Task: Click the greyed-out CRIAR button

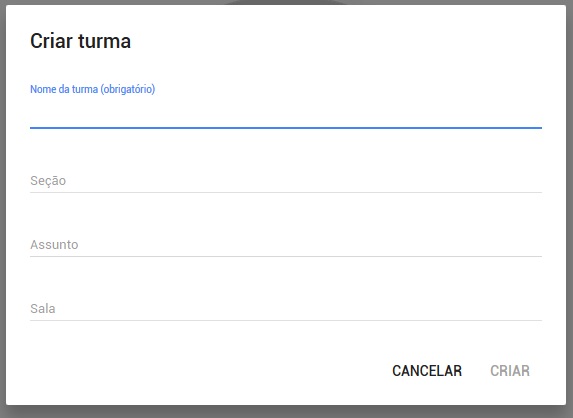Action: 510,371
